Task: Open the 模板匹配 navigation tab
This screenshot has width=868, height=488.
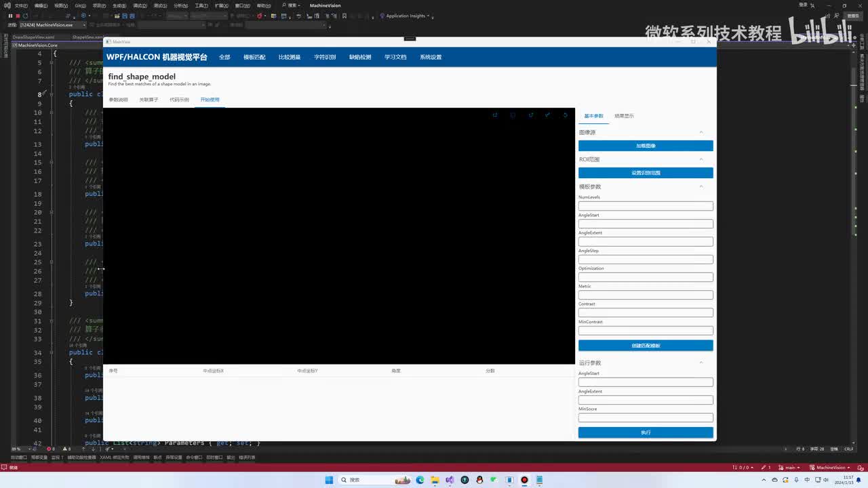Action: pos(254,57)
